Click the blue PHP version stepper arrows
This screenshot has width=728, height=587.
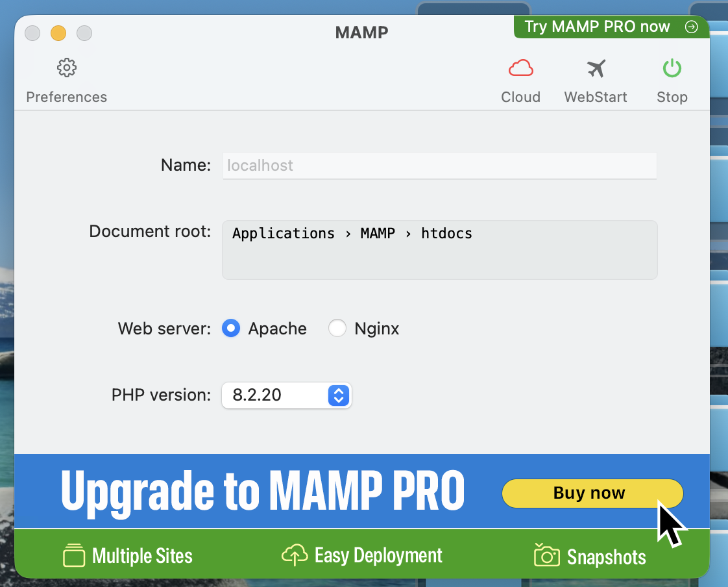click(x=339, y=395)
